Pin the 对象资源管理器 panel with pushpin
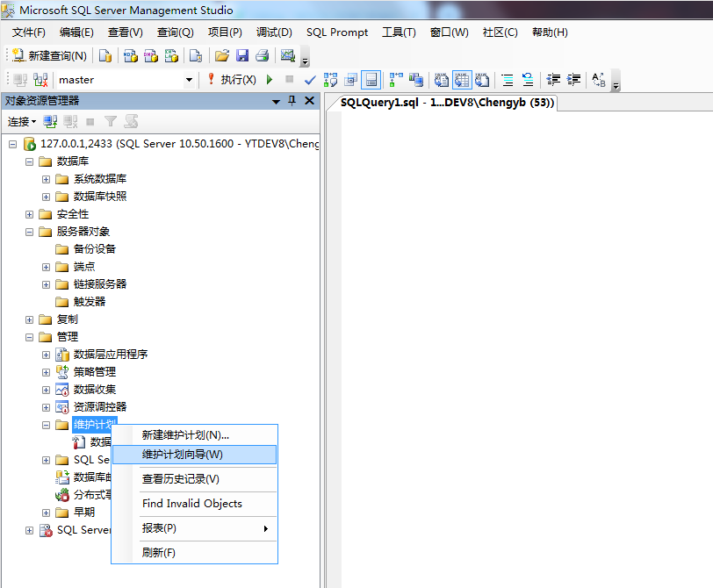 tap(292, 100)
